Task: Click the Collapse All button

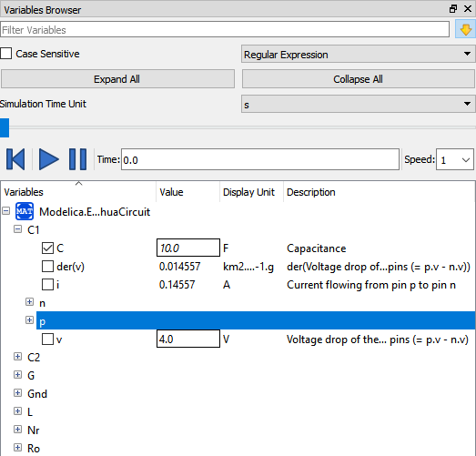Action: [x=359, y=79]
